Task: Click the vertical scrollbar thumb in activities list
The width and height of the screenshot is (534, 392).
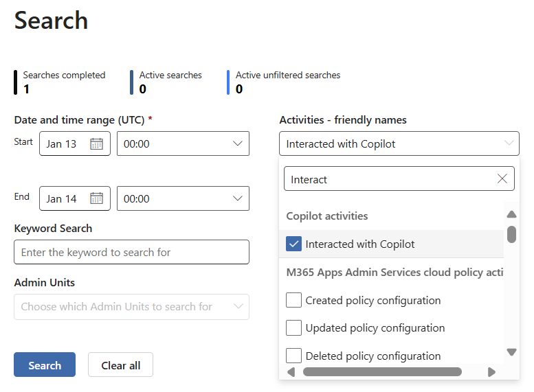Action: pos(511,235)
